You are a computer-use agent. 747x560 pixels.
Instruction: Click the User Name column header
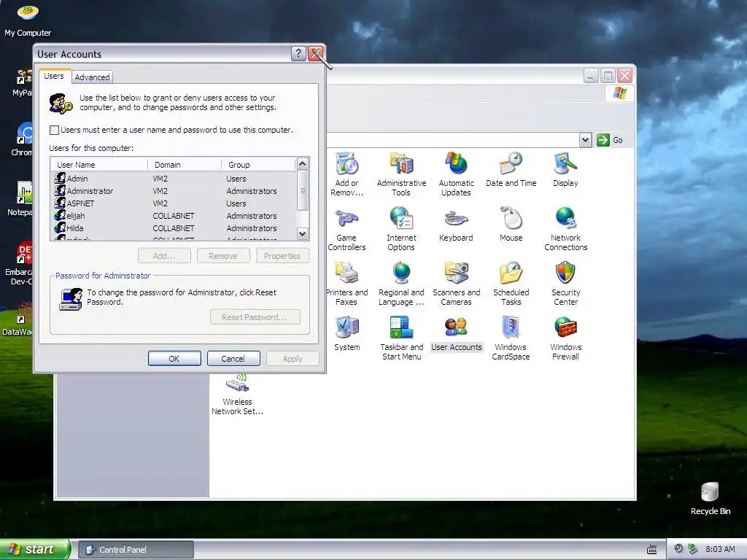[99, 165]
